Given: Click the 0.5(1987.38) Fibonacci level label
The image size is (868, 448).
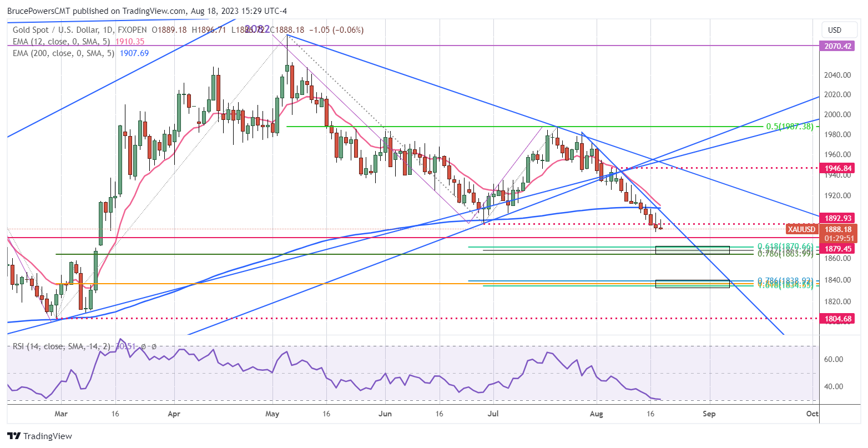Looking at the screenshot, I should click(x=791, y=127).
